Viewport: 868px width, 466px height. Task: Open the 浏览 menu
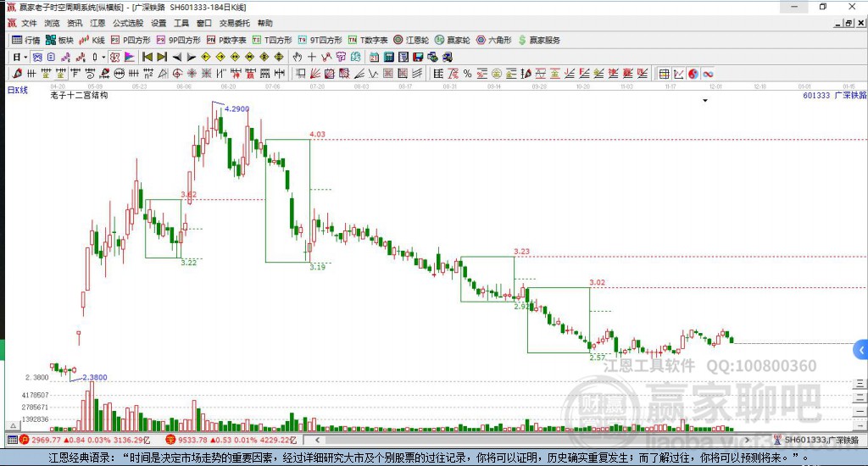point(52,23)
